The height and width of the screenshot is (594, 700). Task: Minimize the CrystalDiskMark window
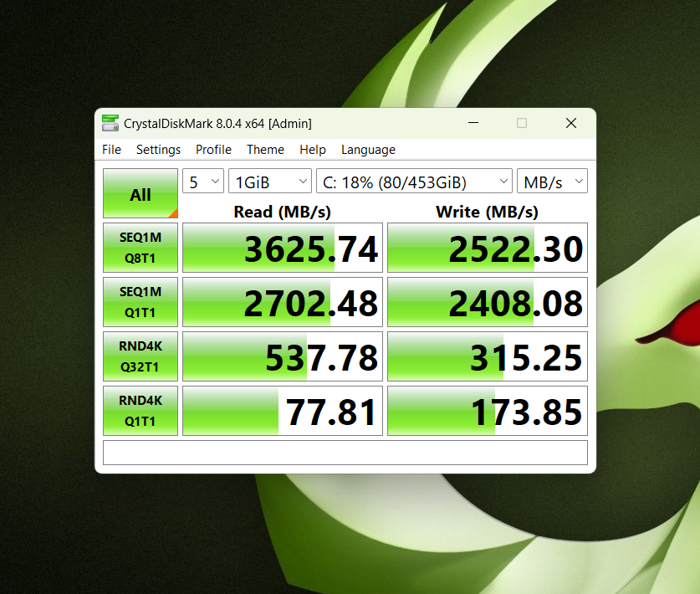point(473,123)
